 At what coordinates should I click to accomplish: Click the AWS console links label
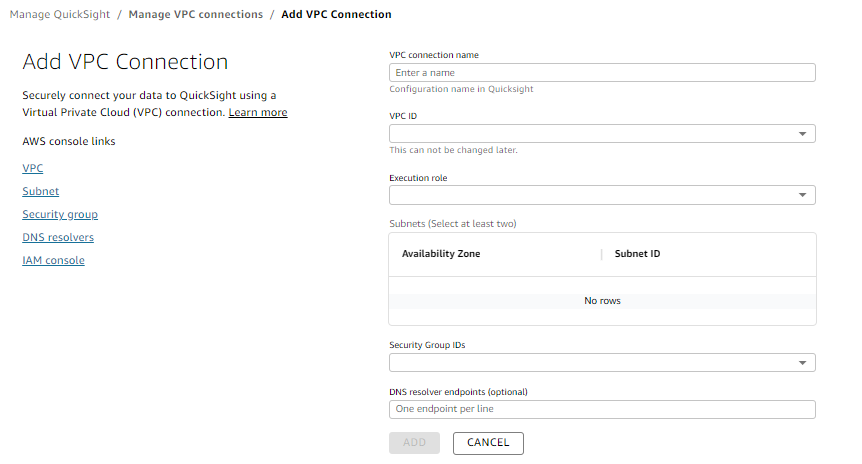[x=69, y=141]
